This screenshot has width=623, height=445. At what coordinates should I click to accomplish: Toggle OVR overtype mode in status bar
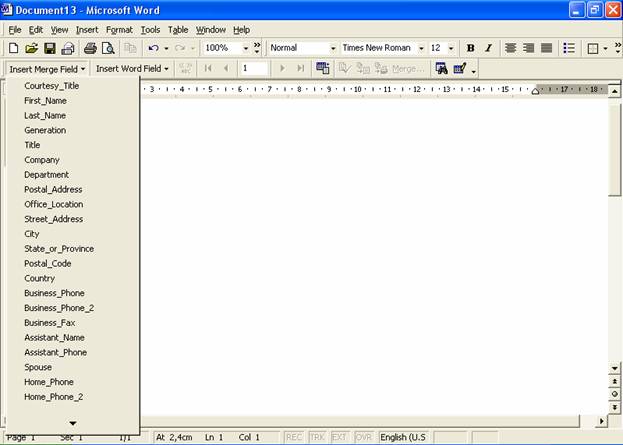tap(364, 437)
